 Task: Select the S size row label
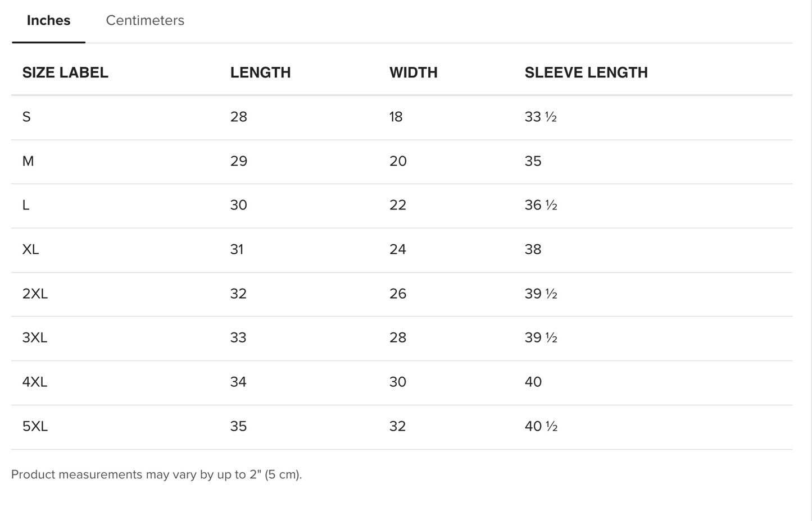tap(26, 117)
